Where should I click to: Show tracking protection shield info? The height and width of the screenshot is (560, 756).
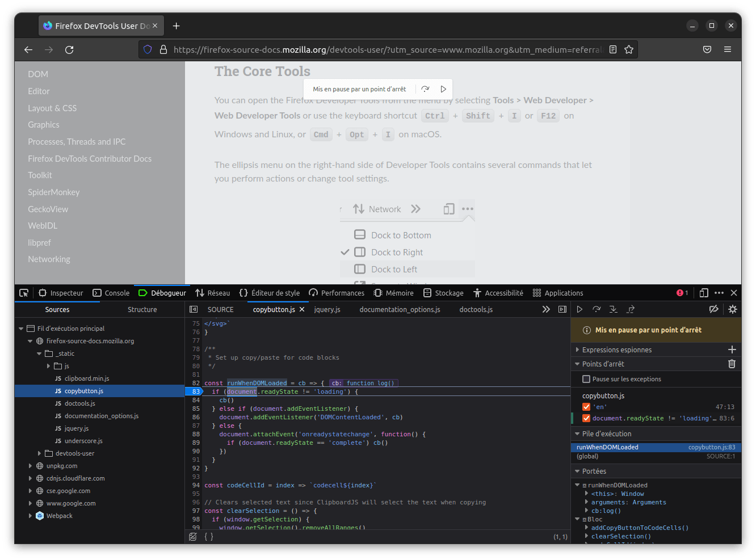click(148, 49)
